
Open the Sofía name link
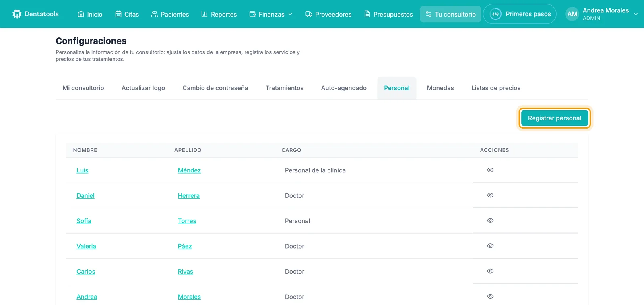[84, 221]
